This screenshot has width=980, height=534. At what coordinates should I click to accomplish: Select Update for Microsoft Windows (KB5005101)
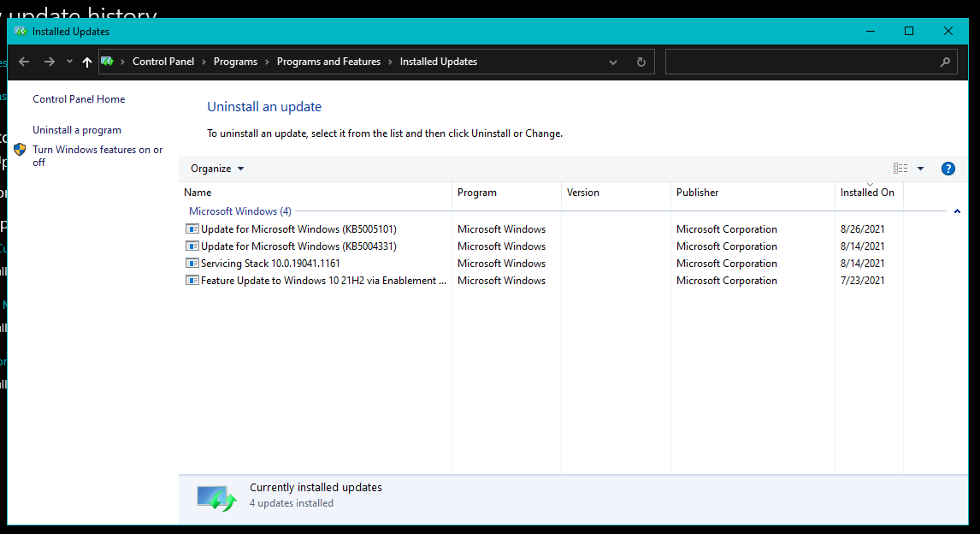(298, 228)
